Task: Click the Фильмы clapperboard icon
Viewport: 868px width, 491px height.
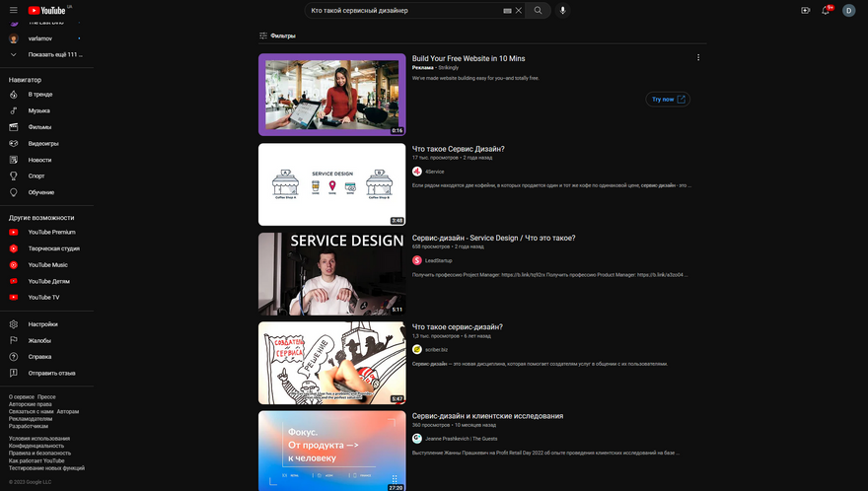Action: 14,127
